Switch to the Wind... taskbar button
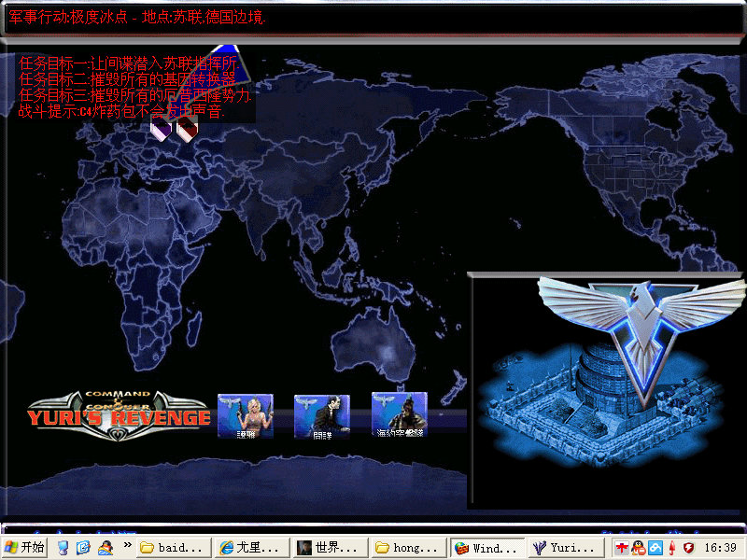The height and width of the screenshot is (560, 747). 487,548
